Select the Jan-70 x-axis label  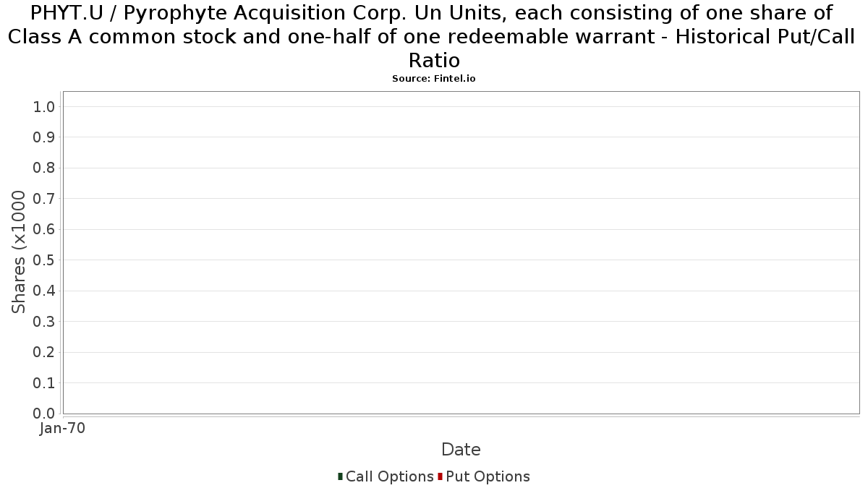coord(63,428)
